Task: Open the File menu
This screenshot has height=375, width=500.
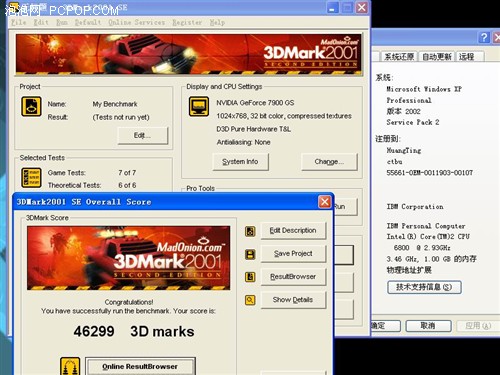Action: pos(18,22)
